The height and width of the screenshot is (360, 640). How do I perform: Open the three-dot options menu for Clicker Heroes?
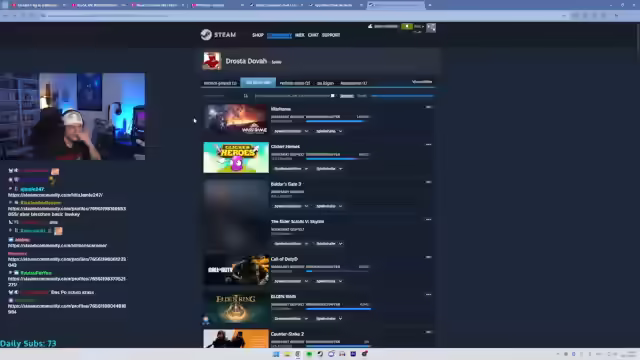click(428, 144)
